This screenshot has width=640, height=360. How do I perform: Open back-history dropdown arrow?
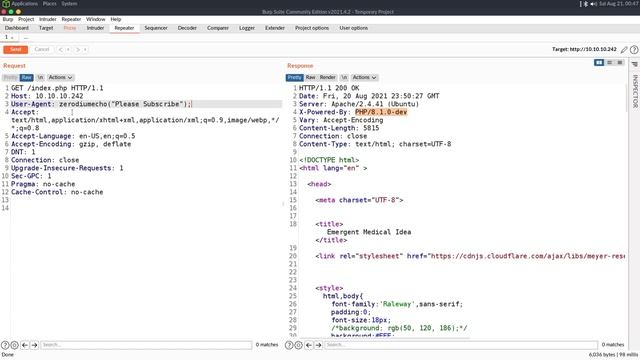68,50
